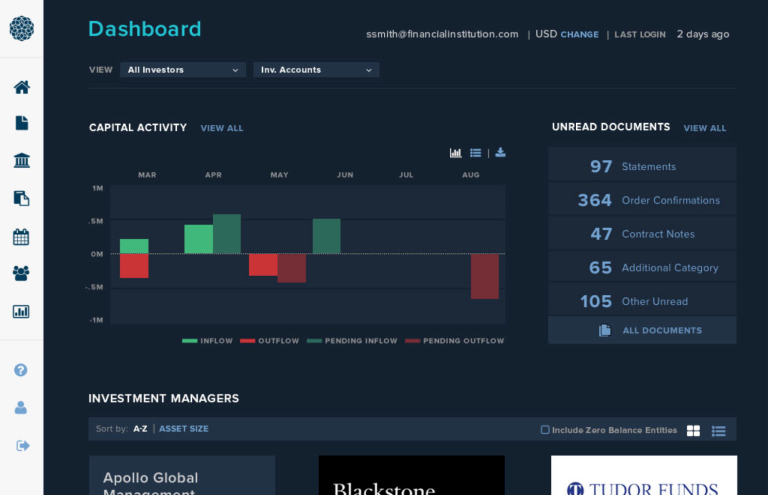The image size is (768, 495).
Task: Click the Outflow legend swatch
Action: pos(247,341)
